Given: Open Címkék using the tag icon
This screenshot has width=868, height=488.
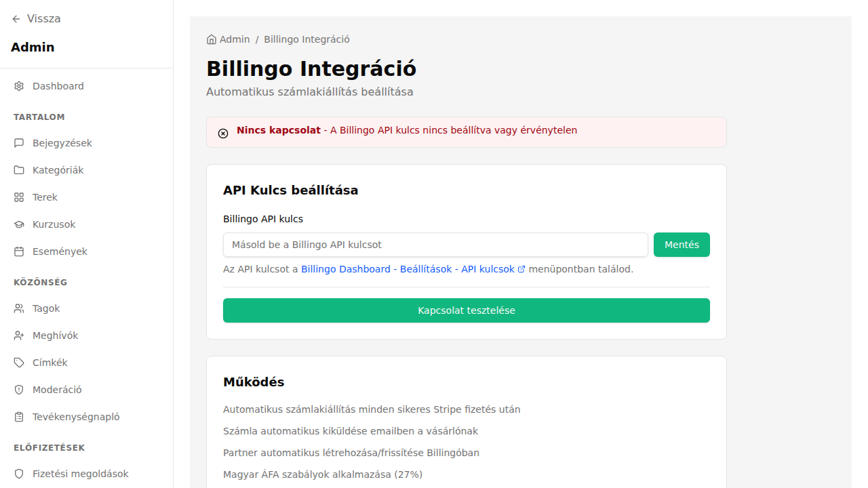Looking at the screenshot, I should coord(18,363).
